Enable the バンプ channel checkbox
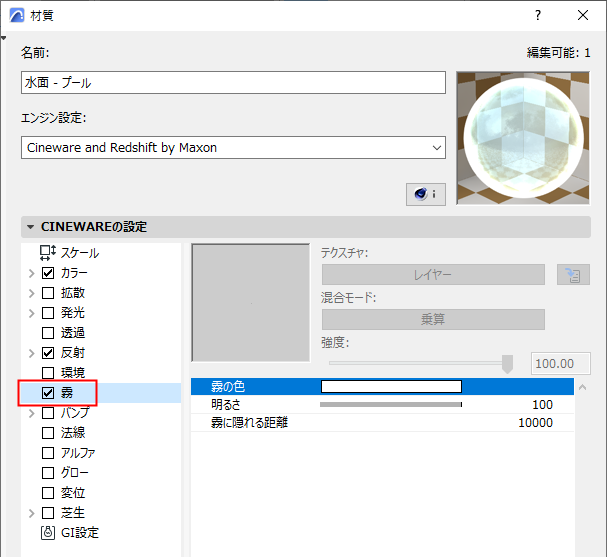Viewport: 607px width, 557px height. (x=48, y=413)
